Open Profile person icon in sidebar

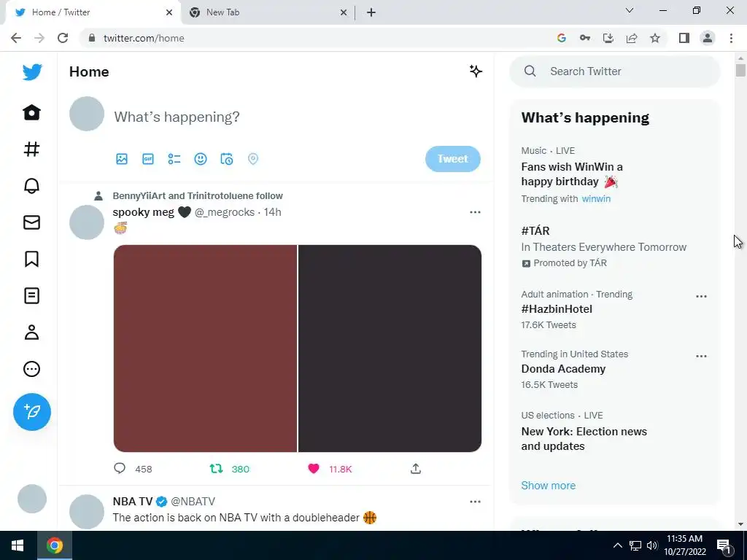click(x=32, y=332)
